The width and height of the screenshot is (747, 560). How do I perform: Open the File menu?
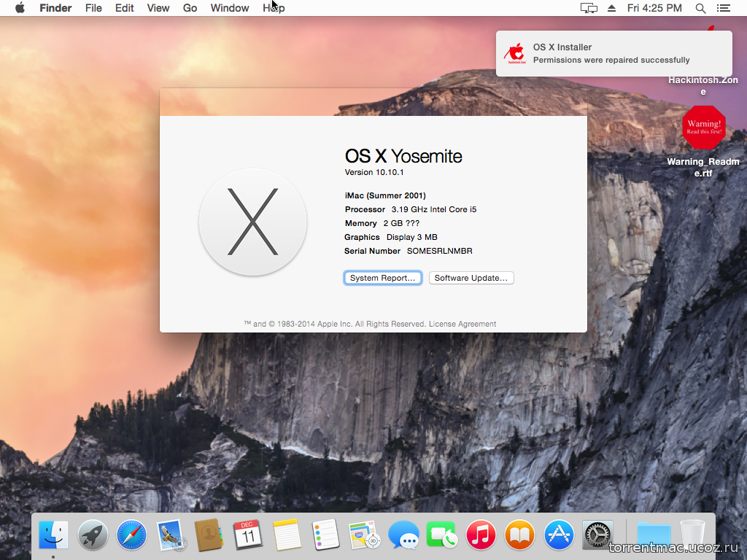pos(93,8)
